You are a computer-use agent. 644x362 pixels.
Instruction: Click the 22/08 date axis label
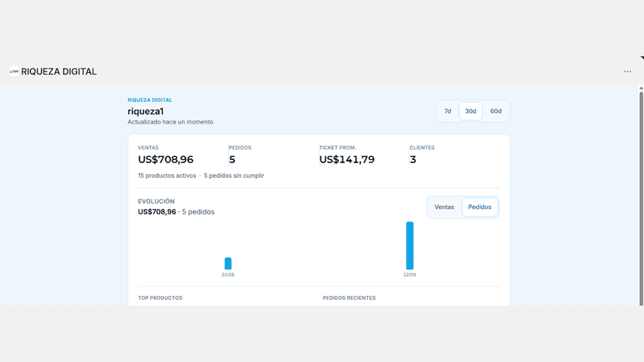[409, 274]
